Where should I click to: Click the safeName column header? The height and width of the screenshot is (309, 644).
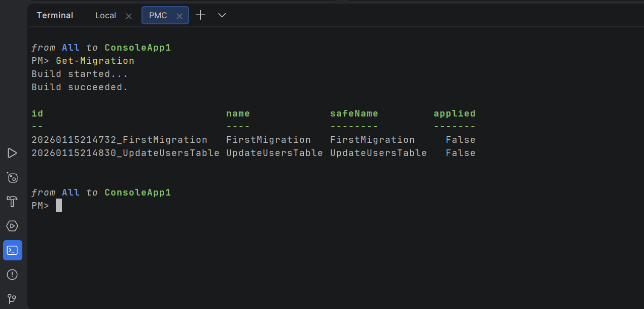click(x=354, y=113)
